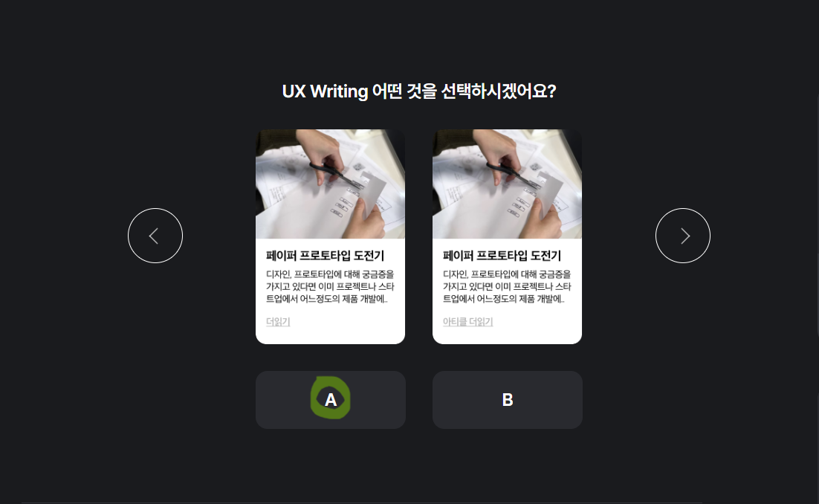
Task: Choose option B button
Action: [x=507, y=400]
